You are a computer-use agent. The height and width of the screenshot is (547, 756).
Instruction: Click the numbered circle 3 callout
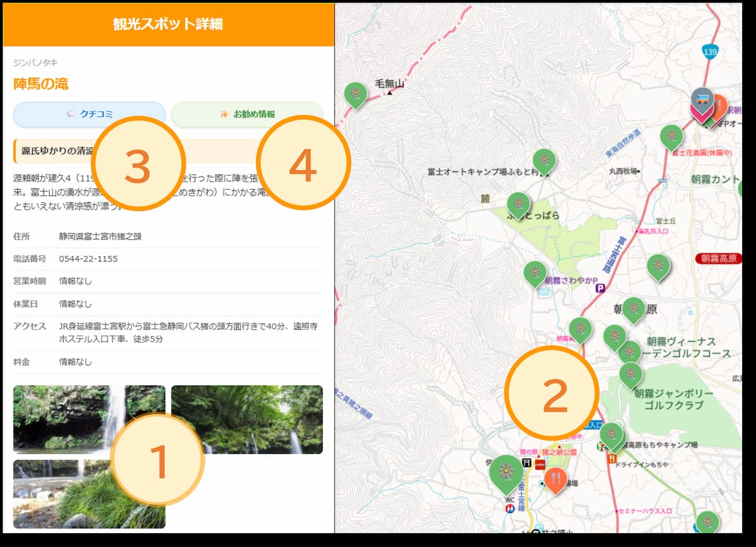click(x=138, y=164)
